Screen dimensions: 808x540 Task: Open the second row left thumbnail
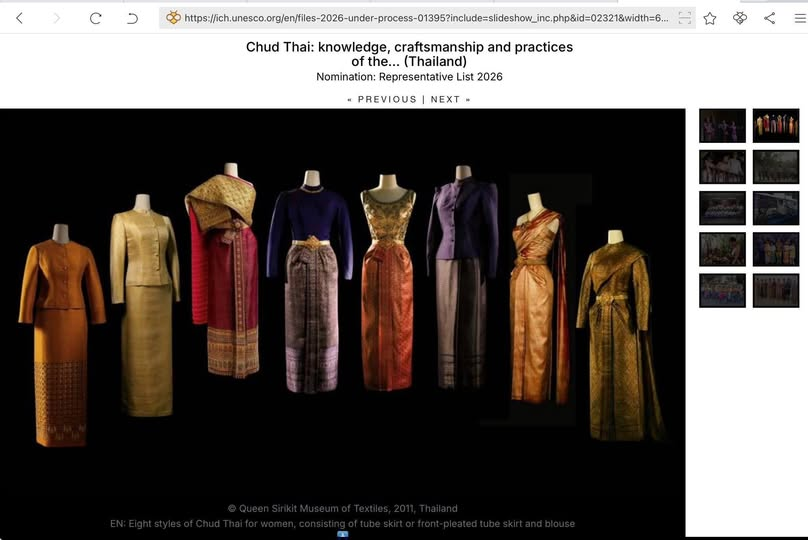tap(722, 167)
